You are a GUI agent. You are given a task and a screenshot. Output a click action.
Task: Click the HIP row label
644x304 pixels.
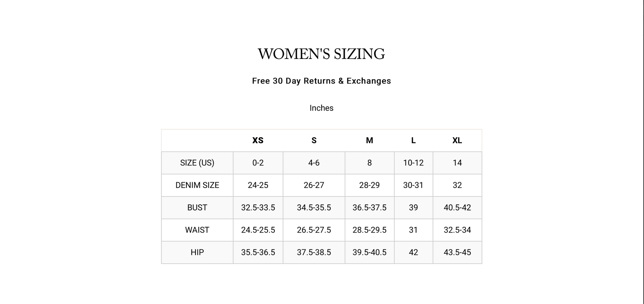coord(197,252)
